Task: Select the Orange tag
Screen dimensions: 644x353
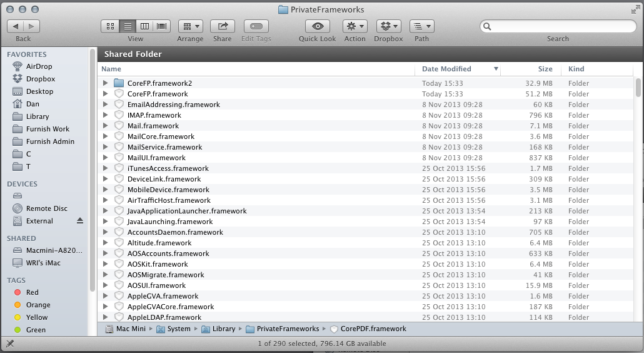Action: point(38,305)
